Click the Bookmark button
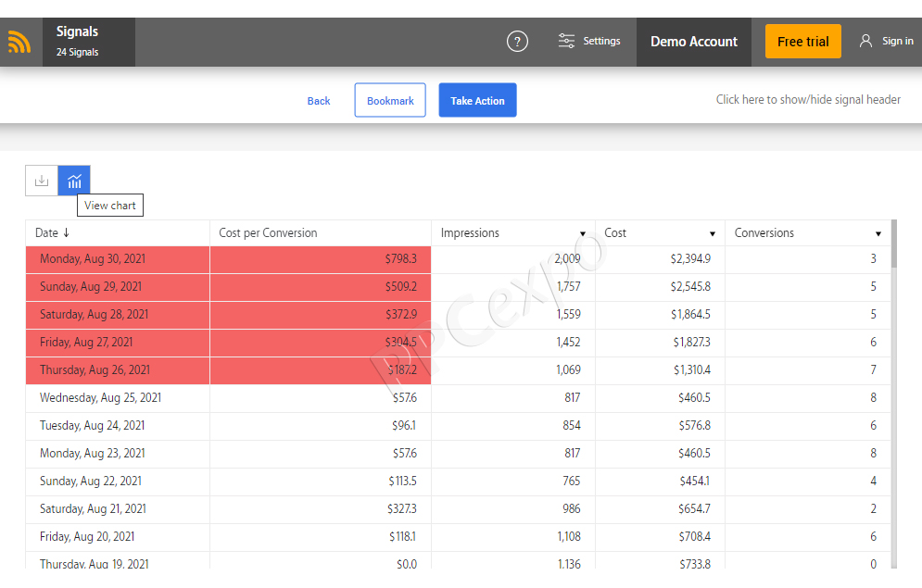The image size is (922, 588). [390, 100]
